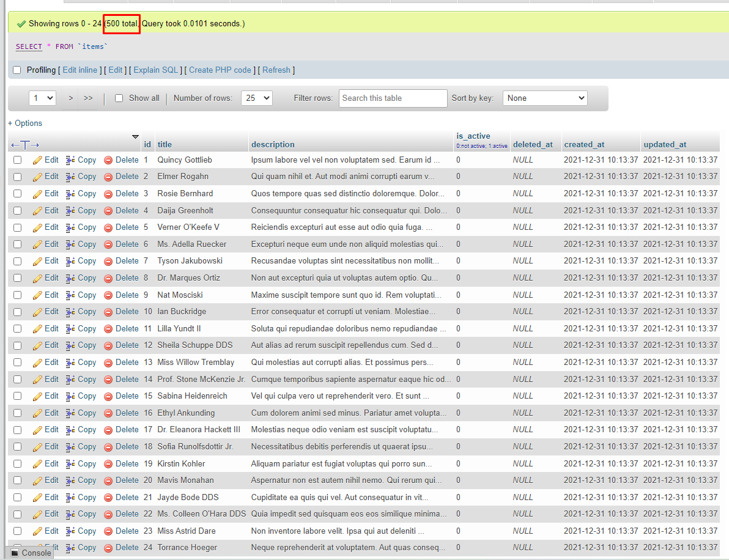
Task: Click the Copy icon for Dr. Marques Ortiz row
Action: coord(70,278)
